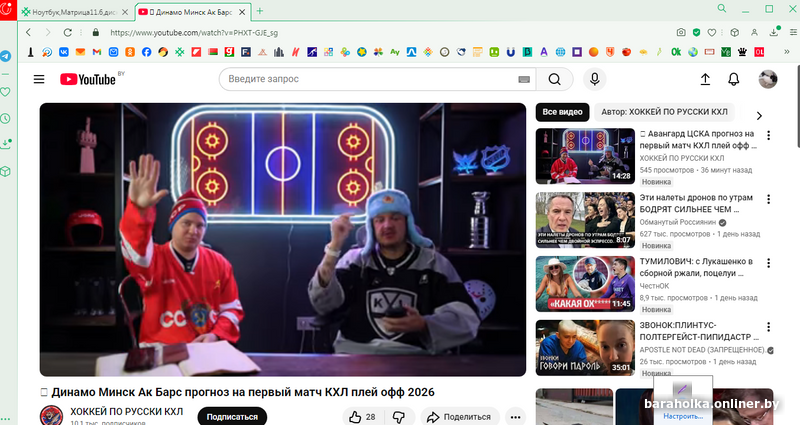Dislike the video with thumbs down
This screenshot has width=800, height=425.
pyautogui.click(x=399, y=417)
